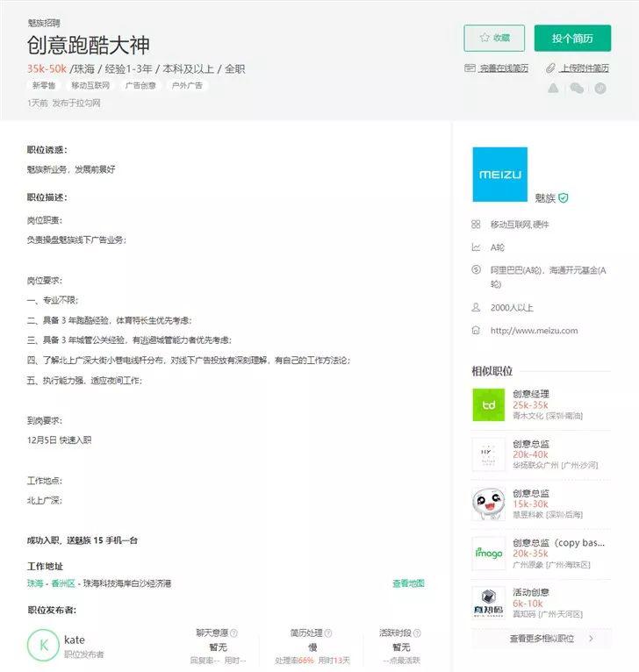Image resolution: width=639 pixels, height=672 pixels.
Task: Select the 广告创意 tag
Action: 140,86
